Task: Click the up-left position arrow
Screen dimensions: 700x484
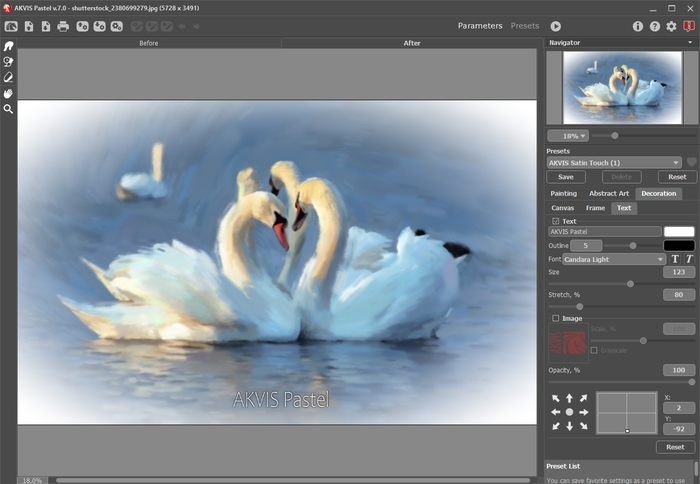Action: (x=555, y=398)
